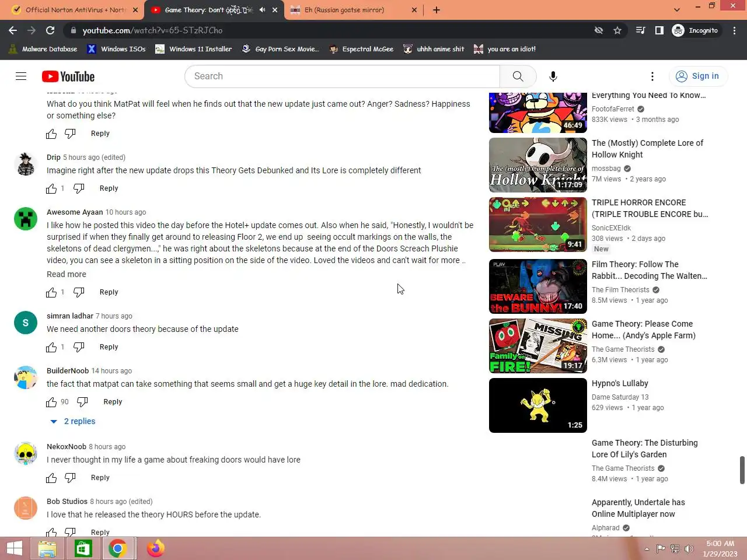
Task: Open the YouTube hamburger guide menu
Action: pos(21,76)
